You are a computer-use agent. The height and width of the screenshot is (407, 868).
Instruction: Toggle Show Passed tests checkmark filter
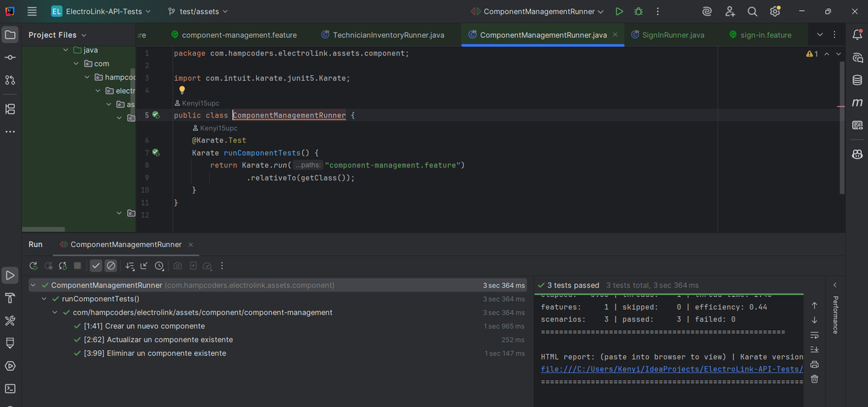click(x=96, y=266)
